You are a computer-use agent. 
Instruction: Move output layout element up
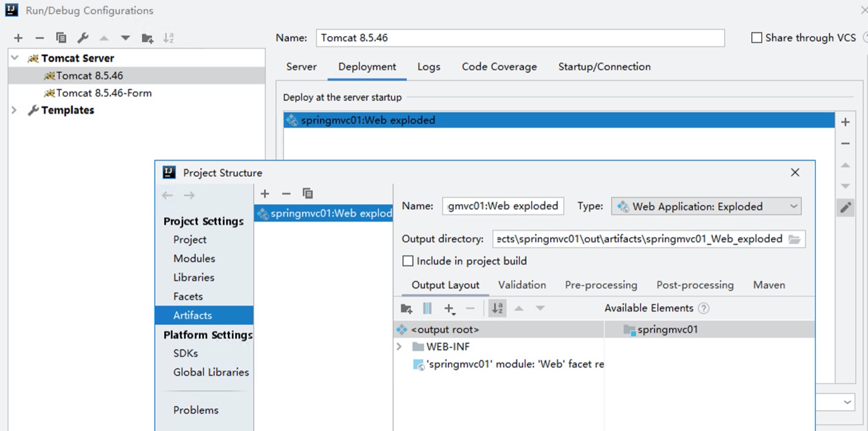click(x=519, y=308)
